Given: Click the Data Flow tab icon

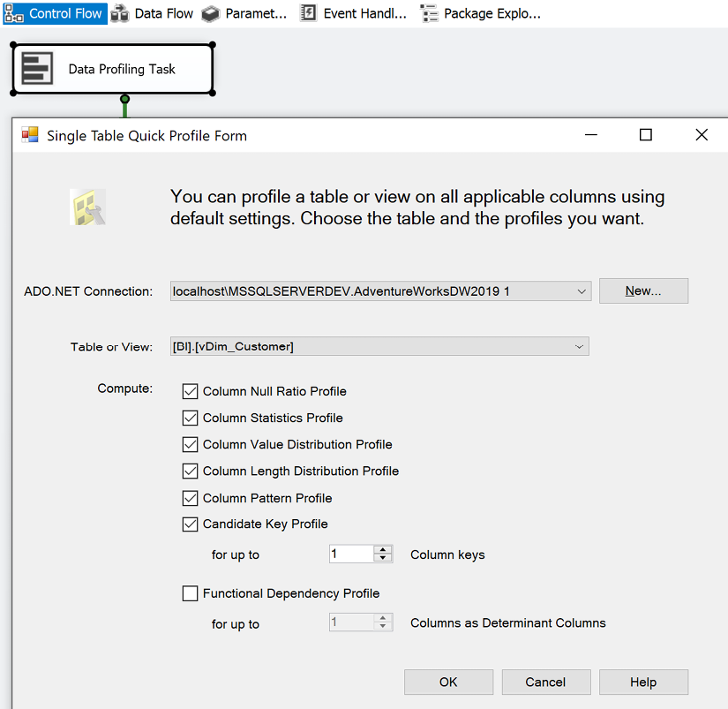Looking at the screenshot, I should (x=120, y=13).
